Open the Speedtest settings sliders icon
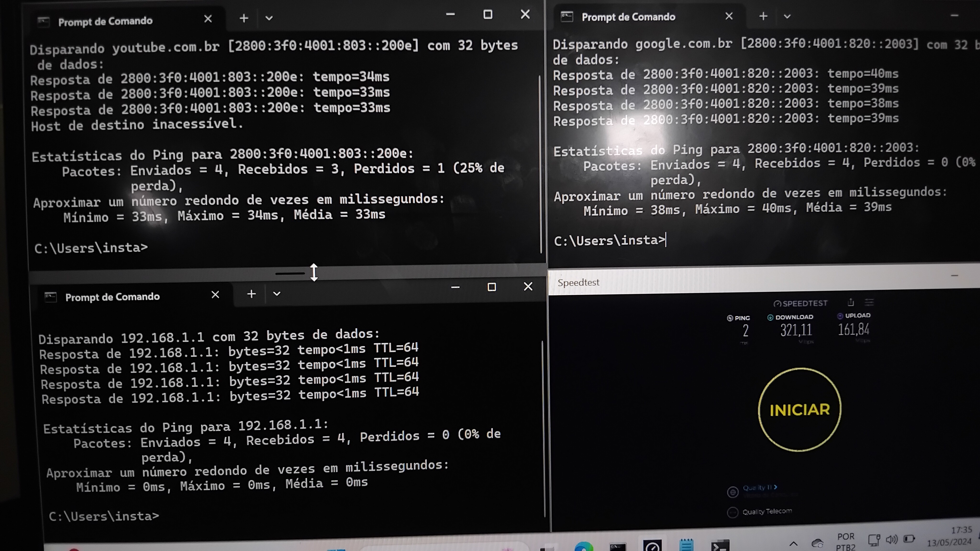The width and height of the screenshot is (980, 551). [x=869, y=302]
